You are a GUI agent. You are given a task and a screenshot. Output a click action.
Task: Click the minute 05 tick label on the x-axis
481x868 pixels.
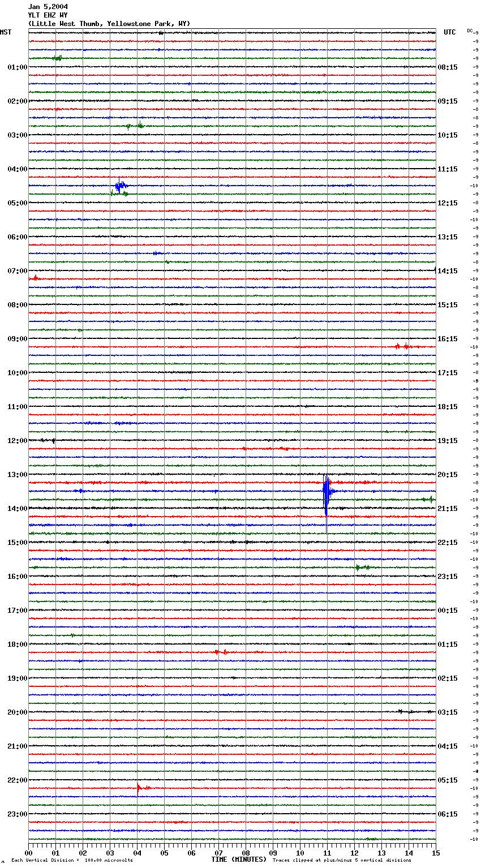(x=164, y=853)
